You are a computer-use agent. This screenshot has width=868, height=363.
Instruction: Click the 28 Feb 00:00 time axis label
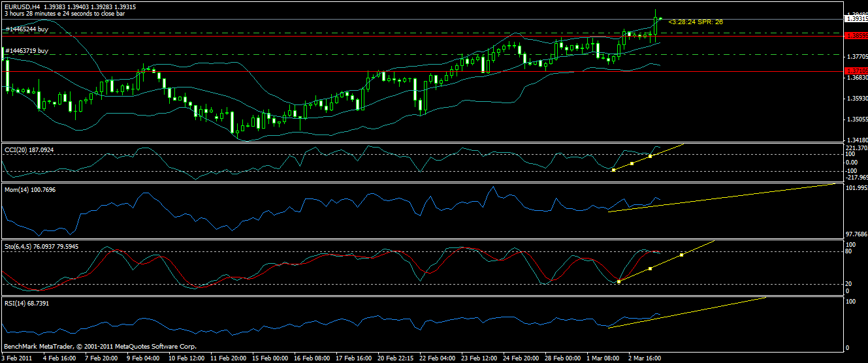point(562,358)
